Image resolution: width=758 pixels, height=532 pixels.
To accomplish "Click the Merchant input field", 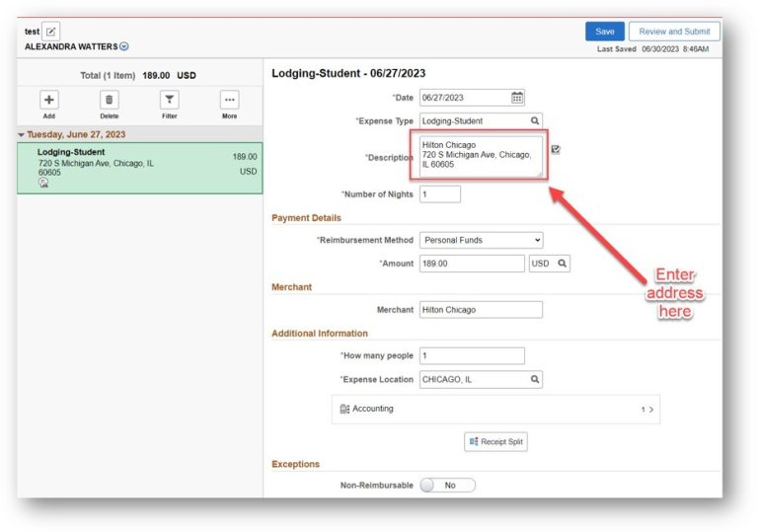I will tap(481, 310).
